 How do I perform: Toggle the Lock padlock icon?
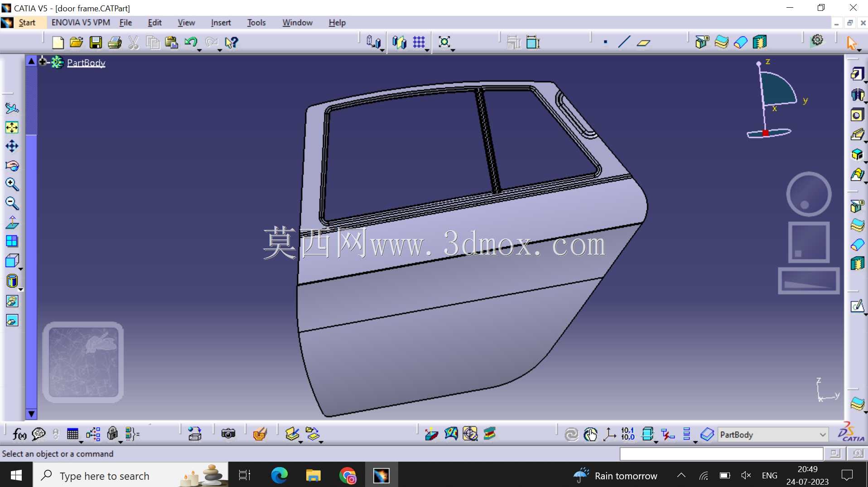112,434
